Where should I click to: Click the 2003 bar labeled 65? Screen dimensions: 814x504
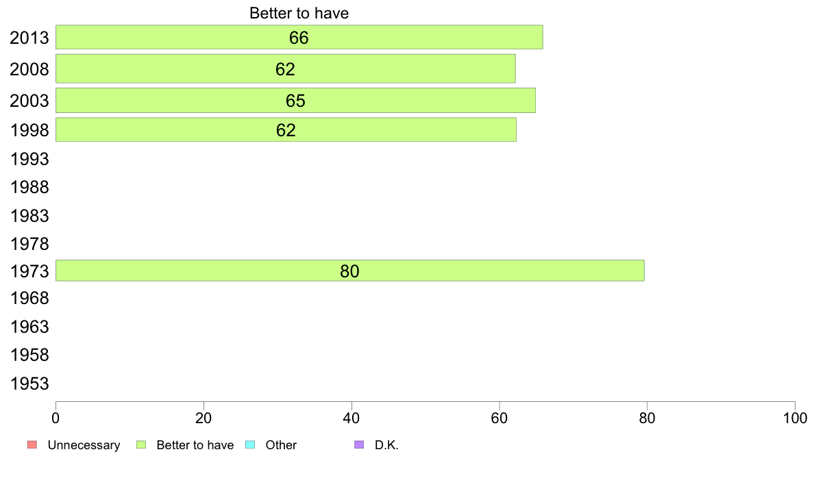(295, 101)
